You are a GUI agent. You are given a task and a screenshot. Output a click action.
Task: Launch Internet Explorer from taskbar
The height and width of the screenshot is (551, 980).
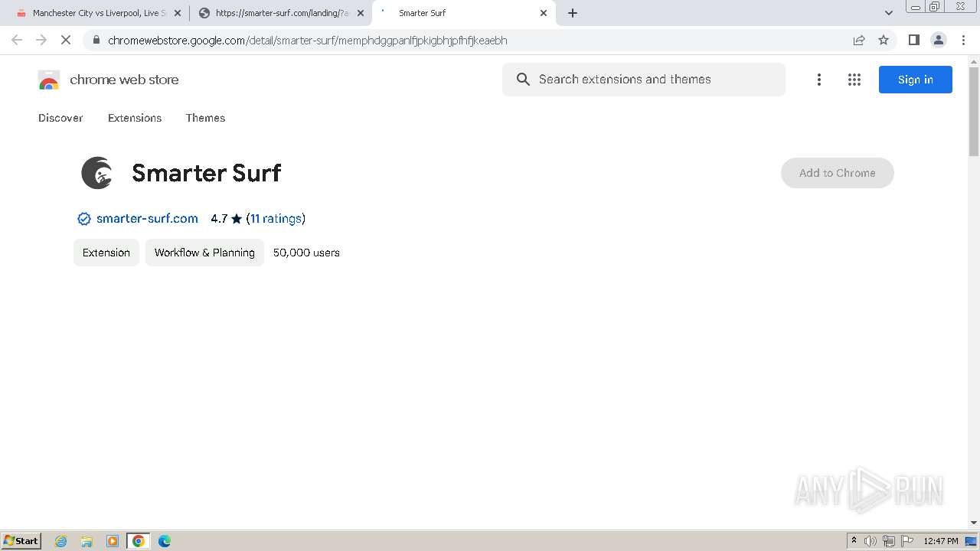[x=61, y=541]
